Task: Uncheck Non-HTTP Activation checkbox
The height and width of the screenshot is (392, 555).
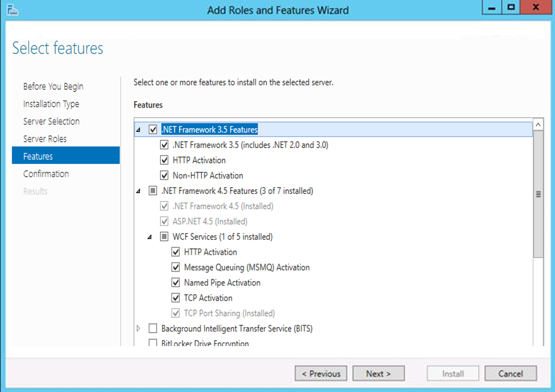Action: [x=164, y=175]
